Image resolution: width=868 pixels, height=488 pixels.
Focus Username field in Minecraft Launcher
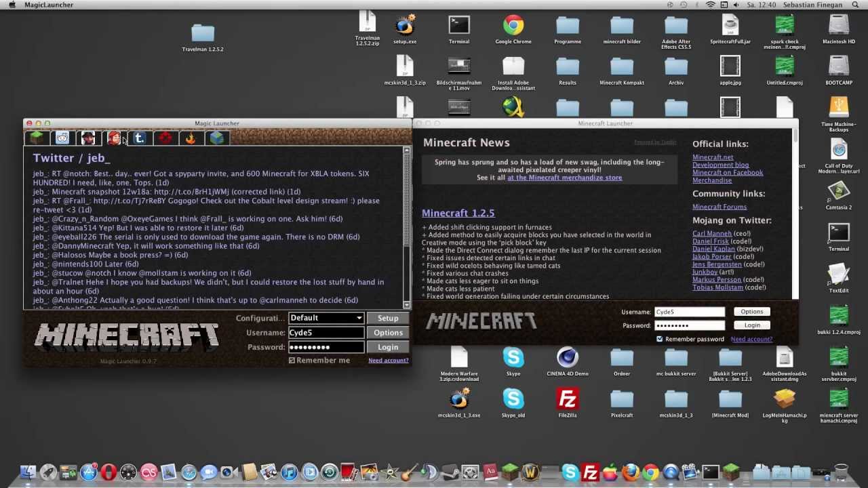(x=689, y=312)
